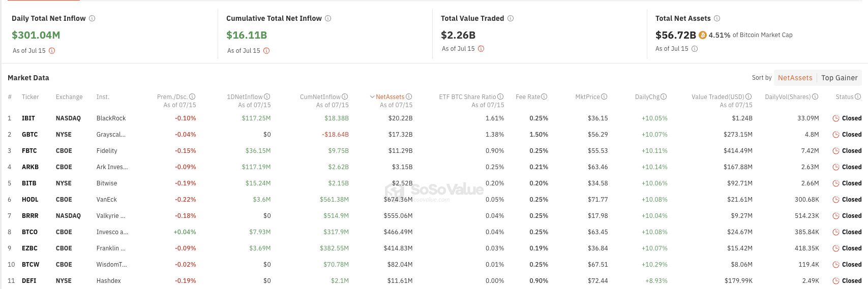Image resolution: width=868 pixels, height=289 pixels.
Task: Sort table by 1DNetInflow column header
Action: pyautogui.click(x=245, y=97)
